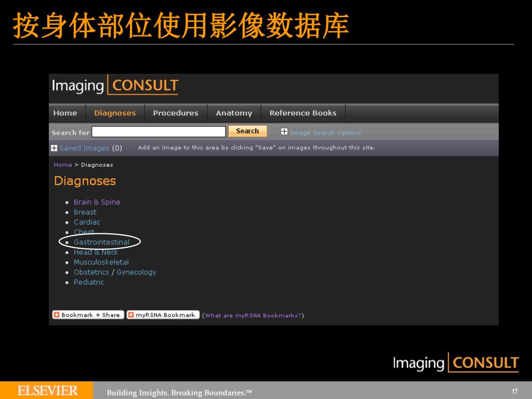The width and height of the screenshot is (532, 399).
Task: Follow the Home breadcrumb link
Action: tap(63, 165)
